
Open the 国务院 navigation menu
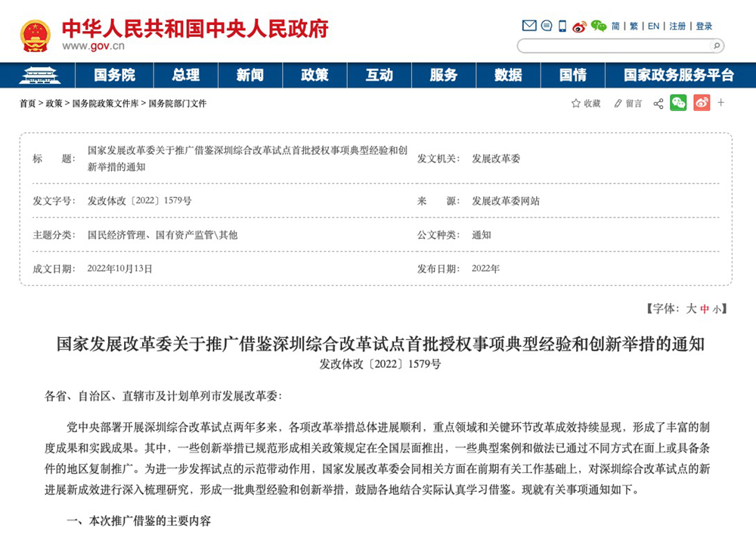[114, 75]
